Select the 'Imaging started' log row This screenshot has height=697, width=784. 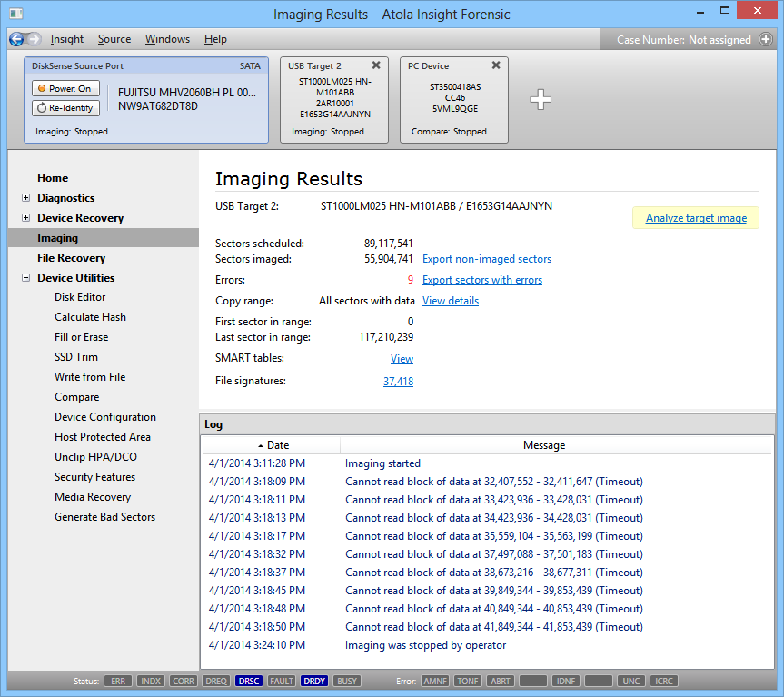pyautogui.click(x=487, y=463)
